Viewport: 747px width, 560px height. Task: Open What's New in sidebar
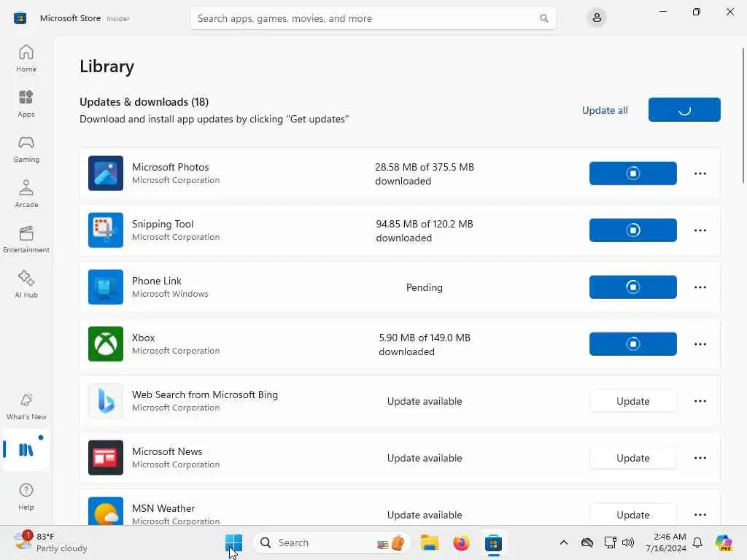click(26, 407)
